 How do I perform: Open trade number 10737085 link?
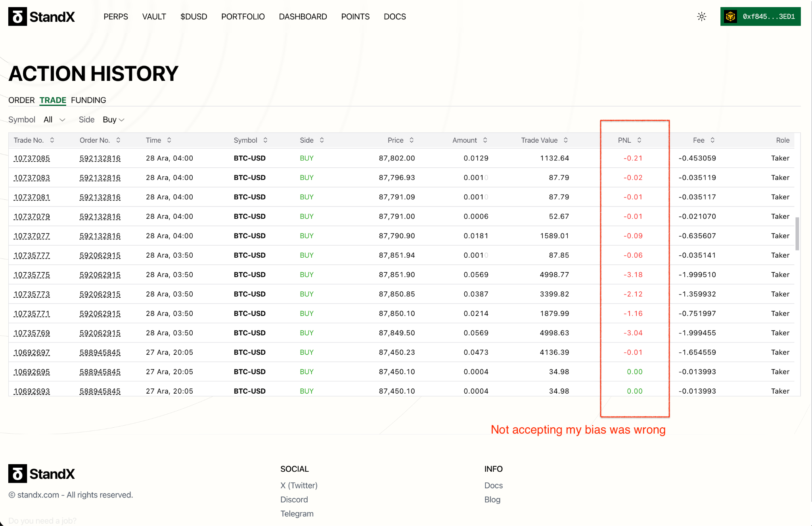pyautogui.click(x=32, y=159)
